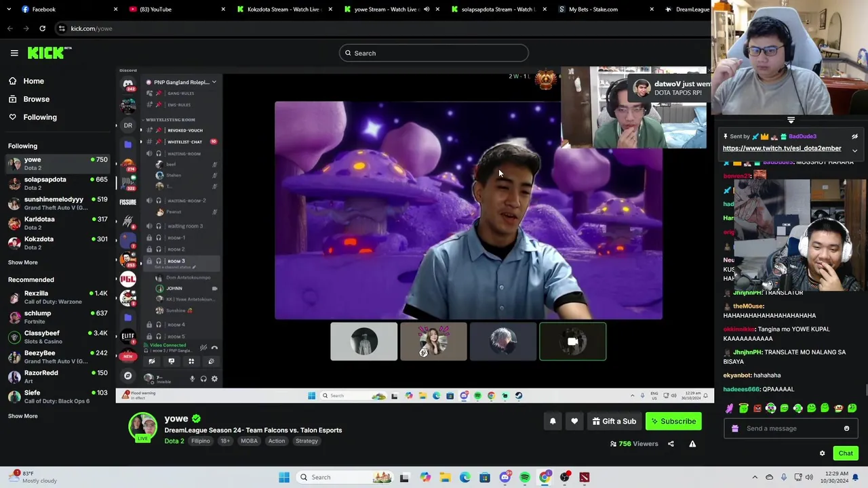Open emoji picker in chat box

coord(846,428)
